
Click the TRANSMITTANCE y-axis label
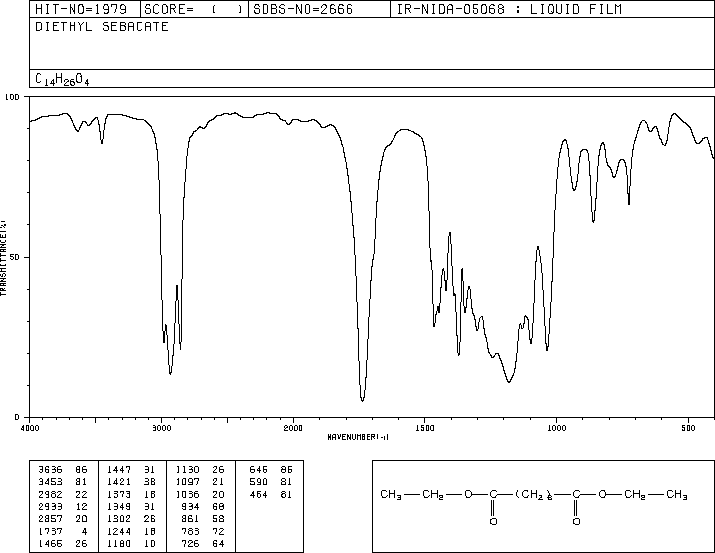(3, 258)
